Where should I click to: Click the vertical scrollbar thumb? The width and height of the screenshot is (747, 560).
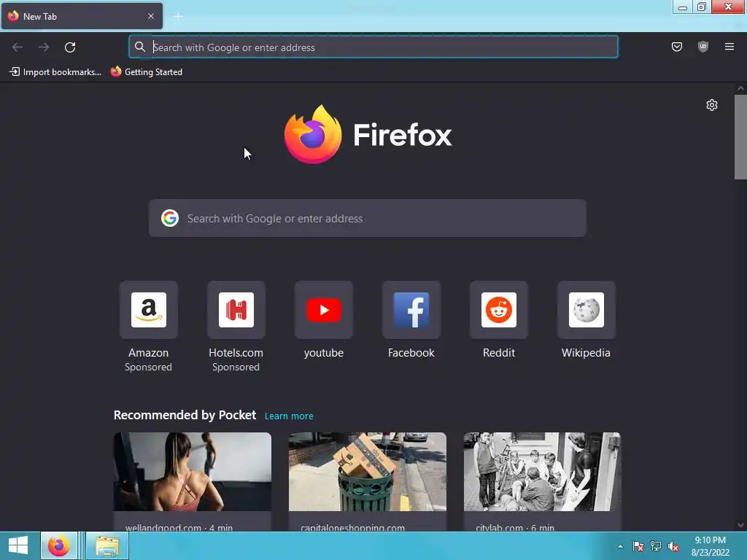click(x=740, y=137)
